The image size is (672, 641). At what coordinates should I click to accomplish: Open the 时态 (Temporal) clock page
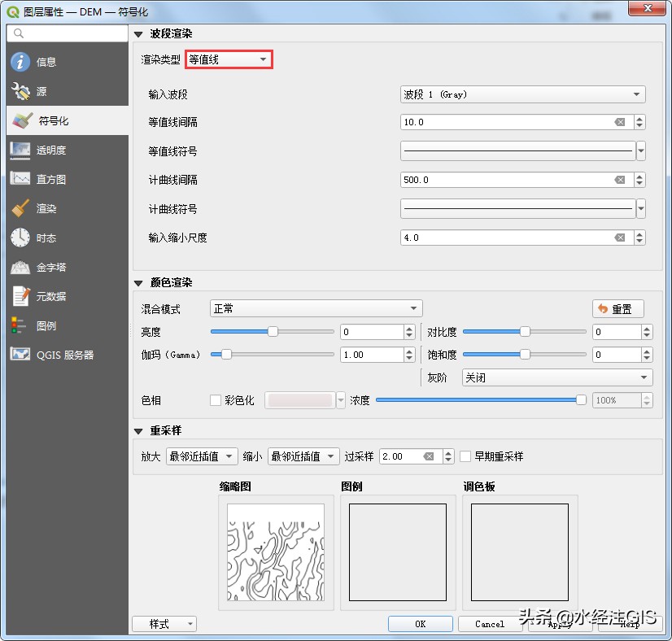(x=68, y=238)
